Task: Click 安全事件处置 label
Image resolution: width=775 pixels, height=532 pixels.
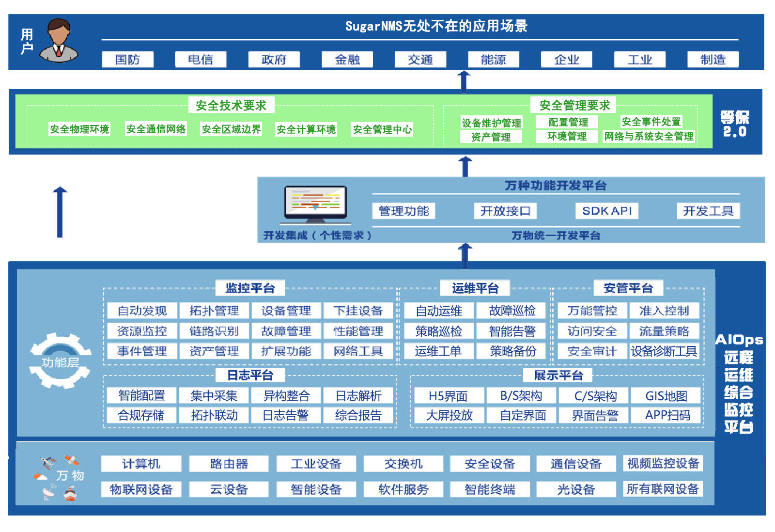Action: [651, 122]
